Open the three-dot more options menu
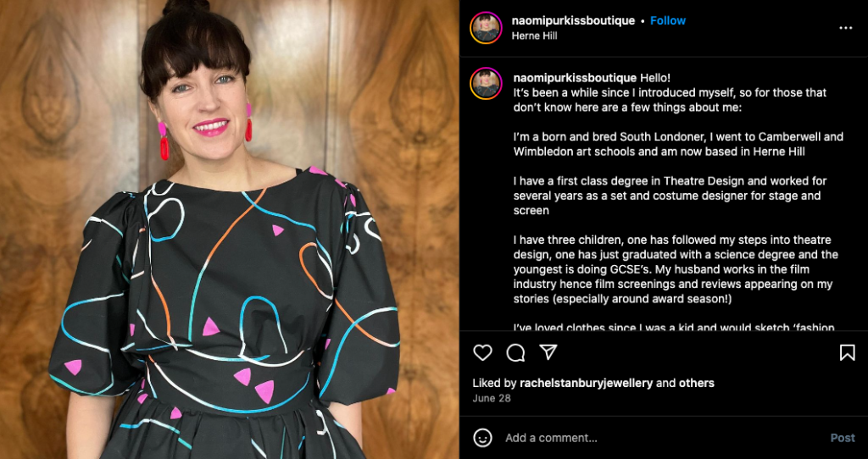 pyautogui.click(x=845, y=28)
